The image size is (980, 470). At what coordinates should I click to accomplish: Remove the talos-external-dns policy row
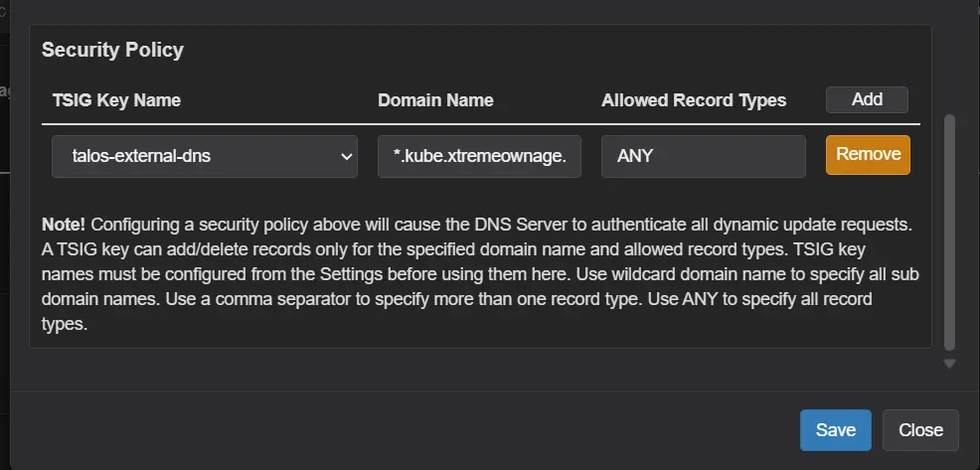(x=868, y=155)
